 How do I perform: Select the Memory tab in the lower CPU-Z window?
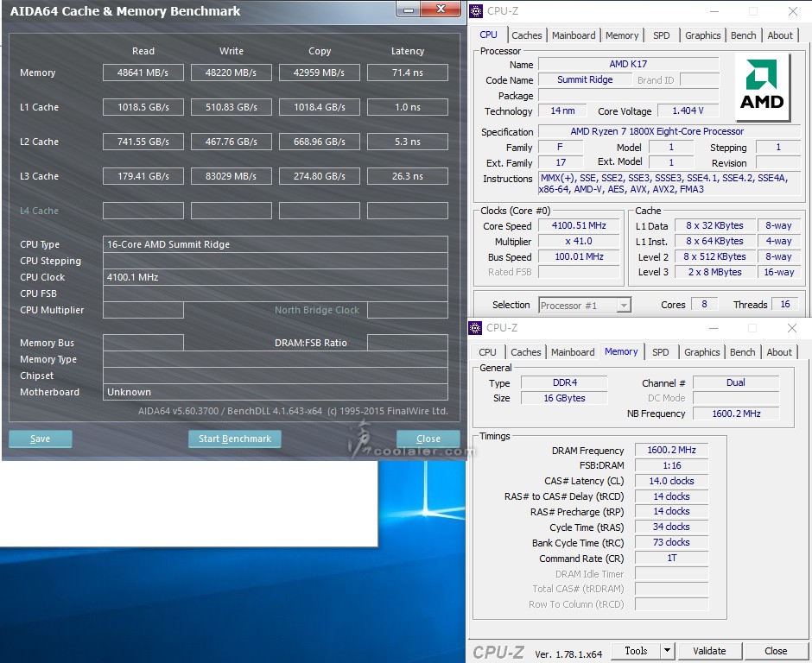point(621,351)
